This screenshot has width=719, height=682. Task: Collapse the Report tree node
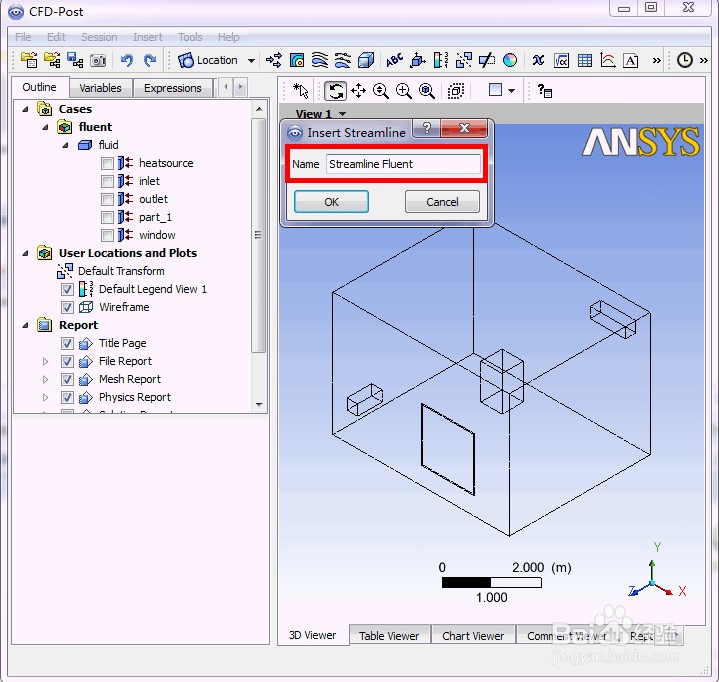tap(25, 325)
